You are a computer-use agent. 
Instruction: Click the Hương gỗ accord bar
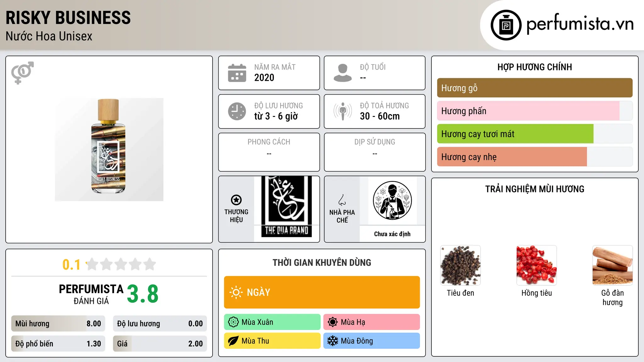click(x=535, y=88)
